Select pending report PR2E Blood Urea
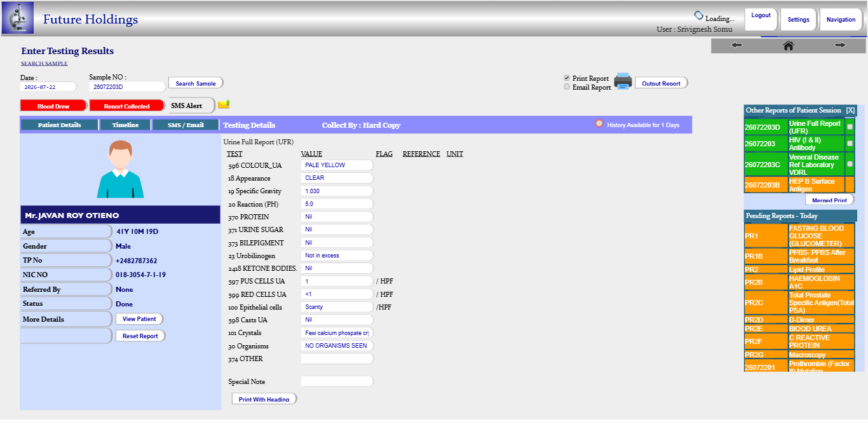 [799, 329]
